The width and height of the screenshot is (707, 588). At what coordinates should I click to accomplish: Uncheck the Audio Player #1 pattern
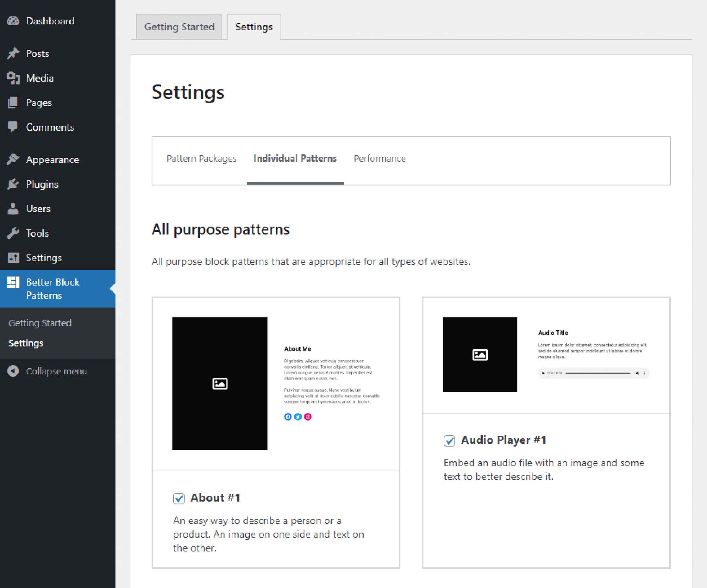[x=450, y=441]
